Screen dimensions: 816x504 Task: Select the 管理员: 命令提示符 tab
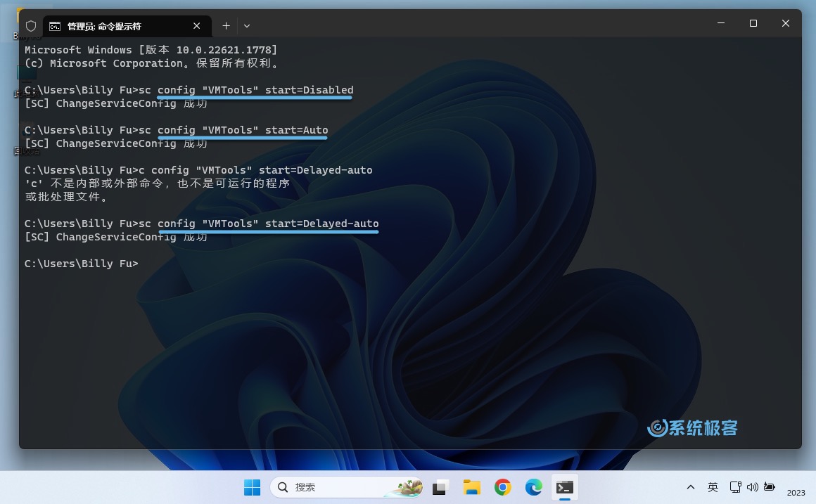click(127, 26)
